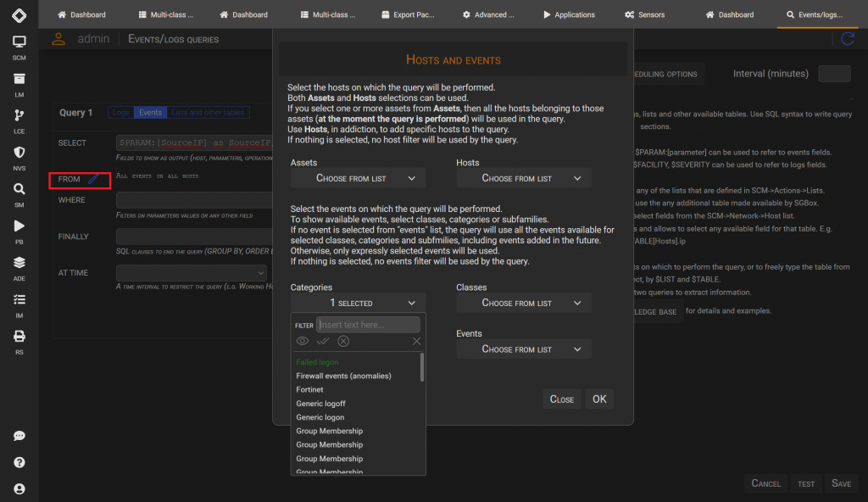Switch query source to Events
The image size is (868, 502).
[x=150, y=113]
